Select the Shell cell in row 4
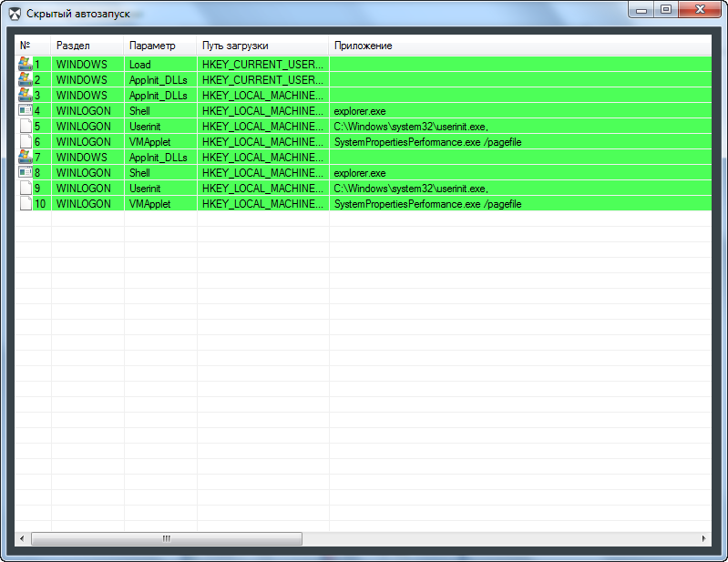This screenshot has width=728, height=562. point(160,111)
